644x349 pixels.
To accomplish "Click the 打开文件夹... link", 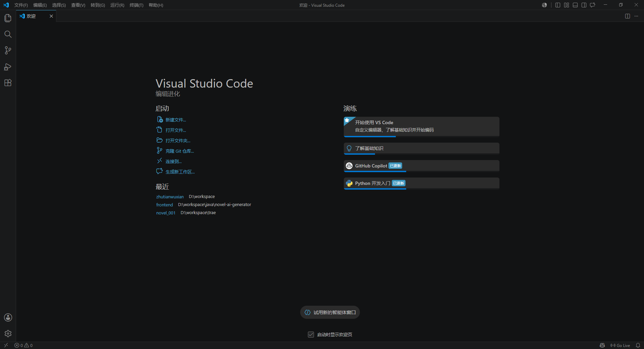I will tap(178, 141).
